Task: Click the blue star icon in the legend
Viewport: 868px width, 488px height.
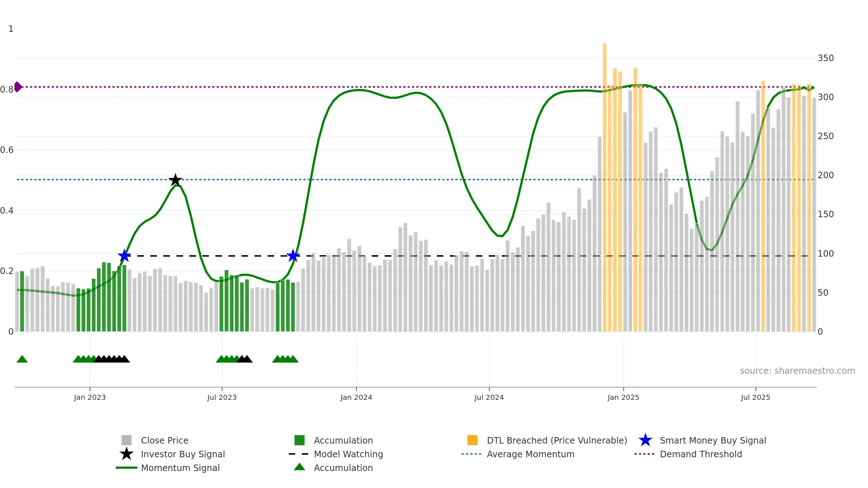Action: pos(645,440)
